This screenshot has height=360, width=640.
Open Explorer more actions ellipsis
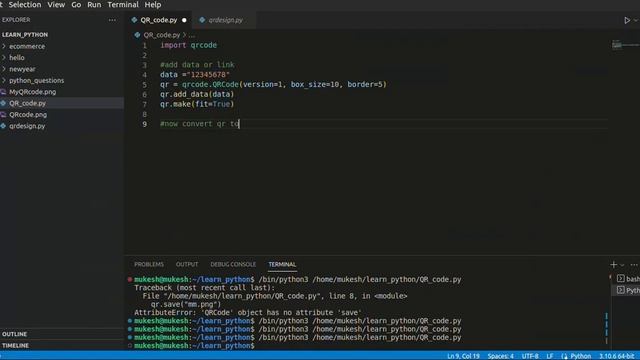click(x=112, y=20)
